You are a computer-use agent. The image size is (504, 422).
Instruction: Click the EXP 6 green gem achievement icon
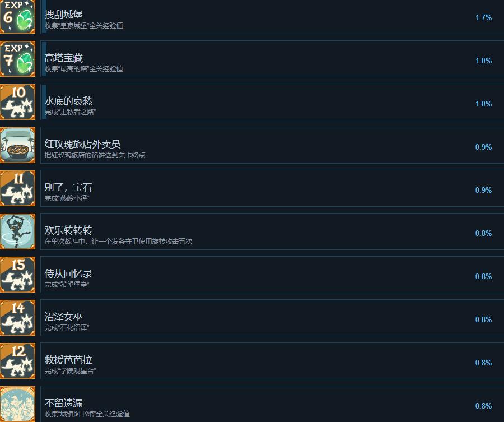point(17,17)
